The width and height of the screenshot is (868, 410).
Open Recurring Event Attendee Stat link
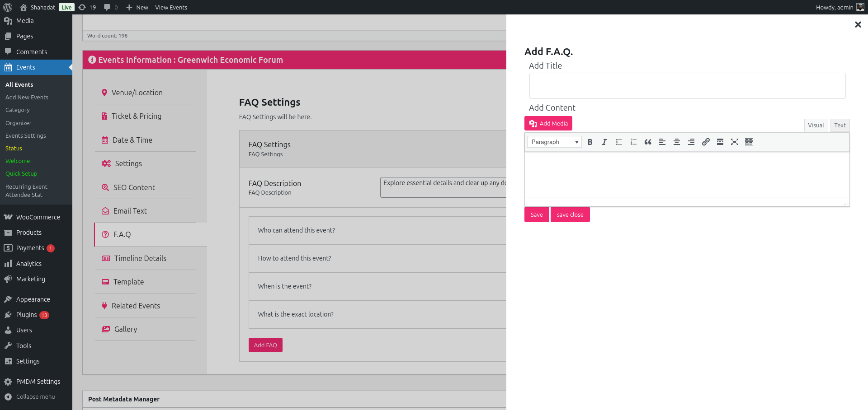[26, 191]
